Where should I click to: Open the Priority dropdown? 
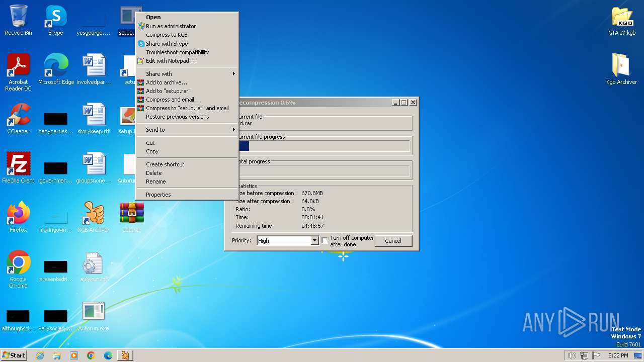288,241
